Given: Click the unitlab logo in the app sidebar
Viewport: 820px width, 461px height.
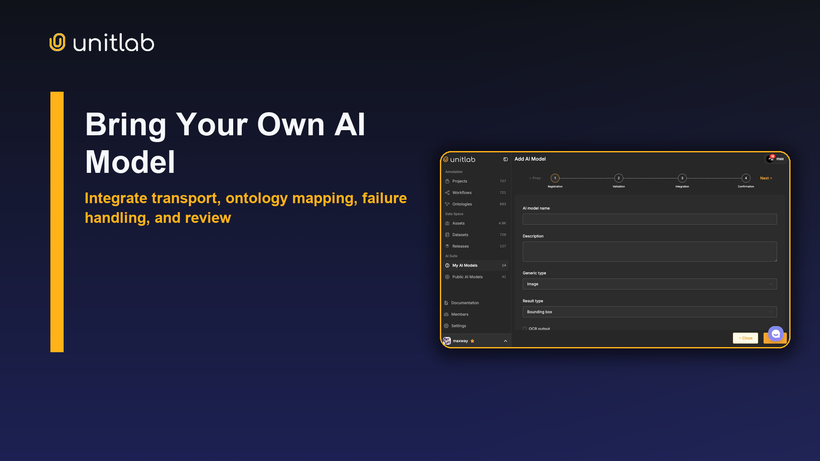Looking at the screenshot, I should (459, 159).
